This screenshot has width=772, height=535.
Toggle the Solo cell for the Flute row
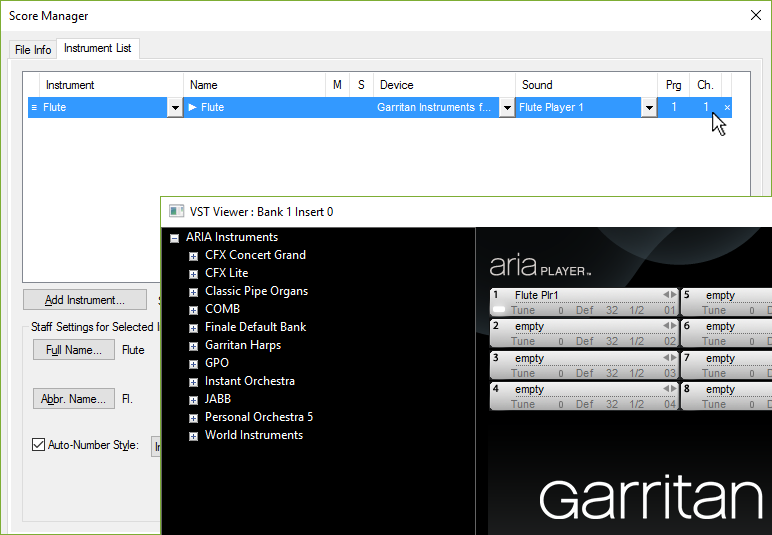[361, 107]
